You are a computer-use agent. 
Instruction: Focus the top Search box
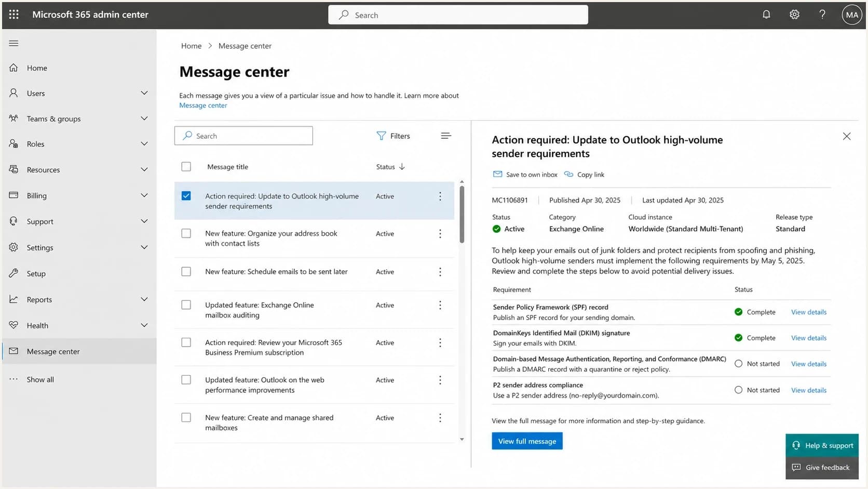(458, 15)
